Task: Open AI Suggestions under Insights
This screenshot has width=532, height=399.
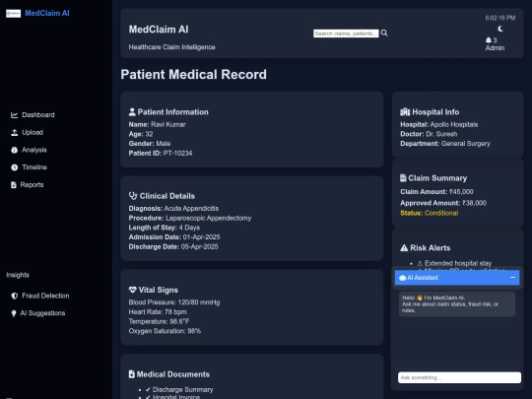Action: 38,313
